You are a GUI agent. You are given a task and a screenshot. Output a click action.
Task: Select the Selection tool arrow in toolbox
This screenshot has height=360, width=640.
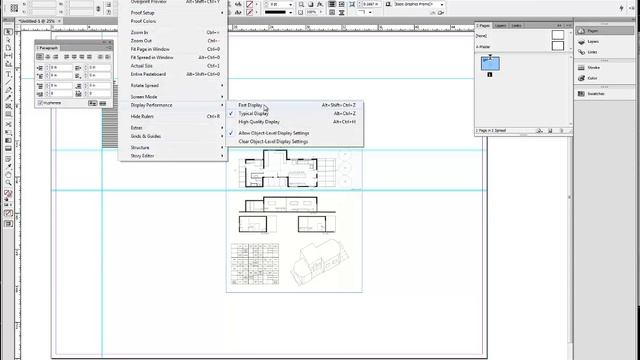8,32
